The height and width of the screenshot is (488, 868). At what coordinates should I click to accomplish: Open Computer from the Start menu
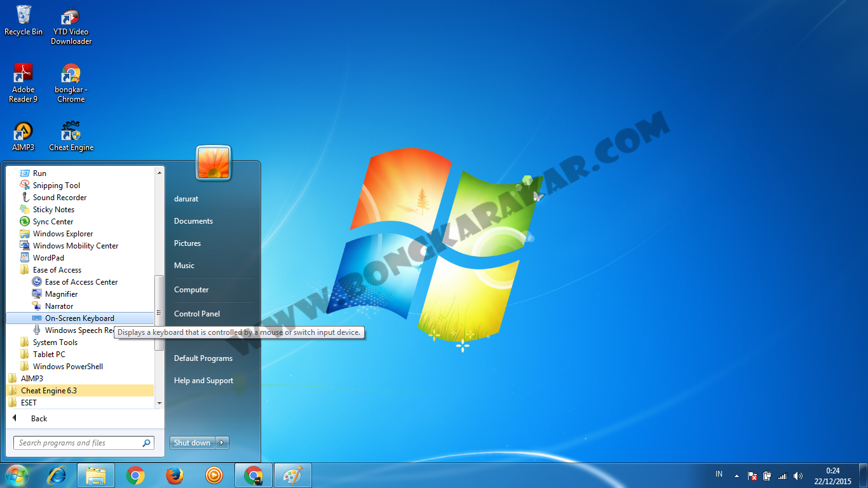point(191,290)
